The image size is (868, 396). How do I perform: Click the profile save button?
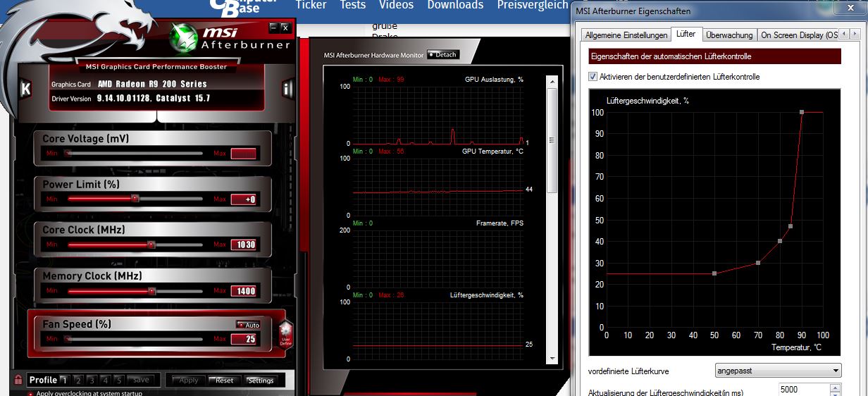141,380
